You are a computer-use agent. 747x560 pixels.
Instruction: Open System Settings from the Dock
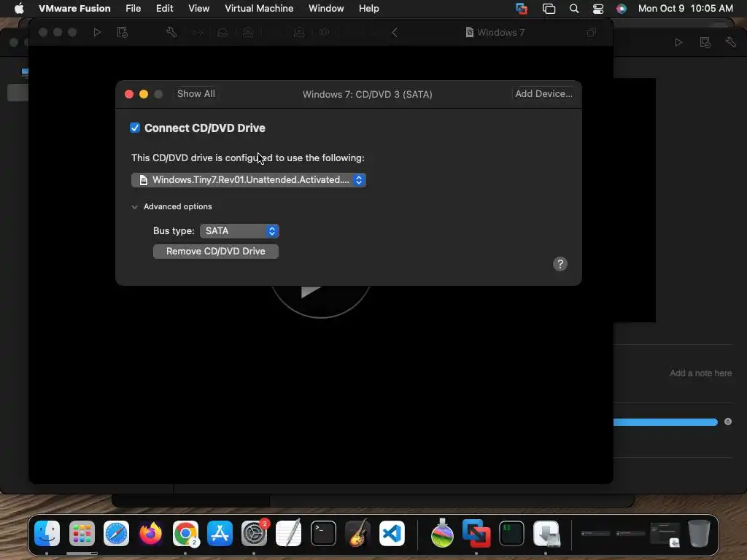(x=255, y=533)
